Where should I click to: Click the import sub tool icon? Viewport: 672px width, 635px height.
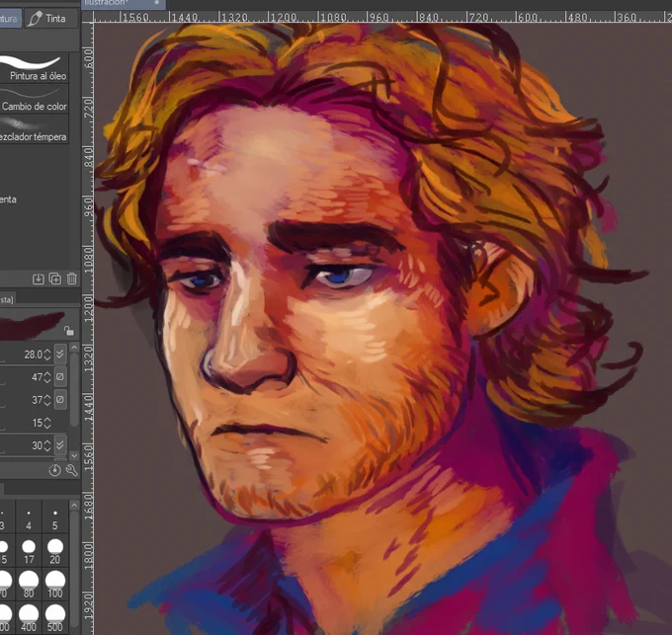click(39, 278)
